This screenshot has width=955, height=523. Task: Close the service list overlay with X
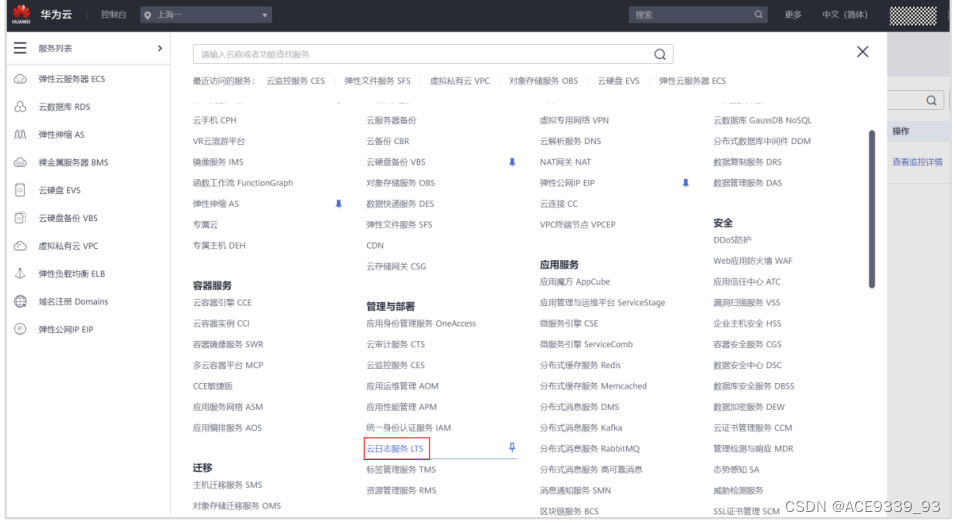pos(862,52)
